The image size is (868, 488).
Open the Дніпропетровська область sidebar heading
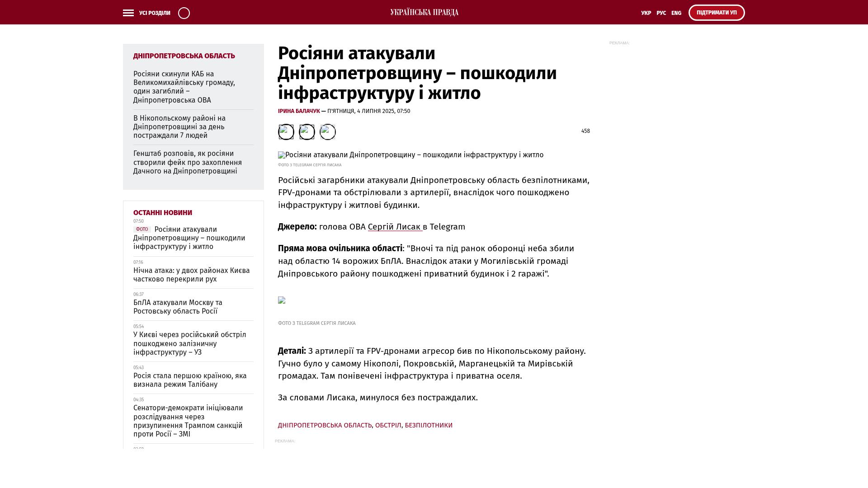[184, 56]
